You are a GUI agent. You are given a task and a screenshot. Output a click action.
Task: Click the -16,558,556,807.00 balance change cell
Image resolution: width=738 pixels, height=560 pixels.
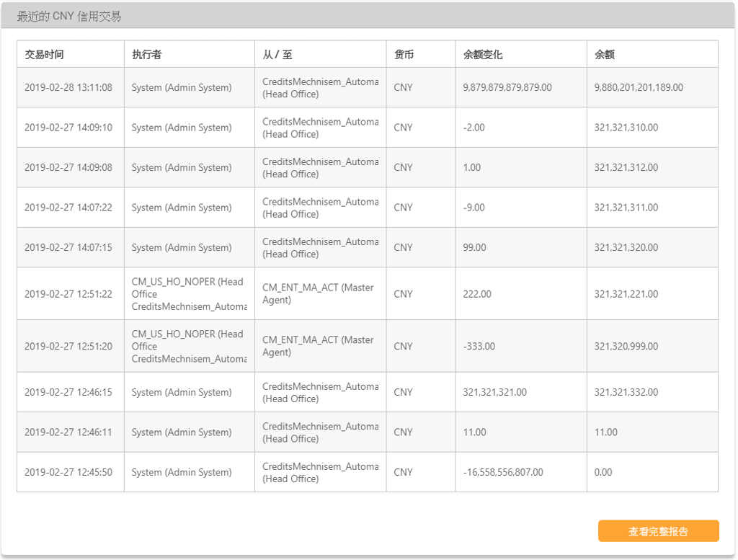503,473
